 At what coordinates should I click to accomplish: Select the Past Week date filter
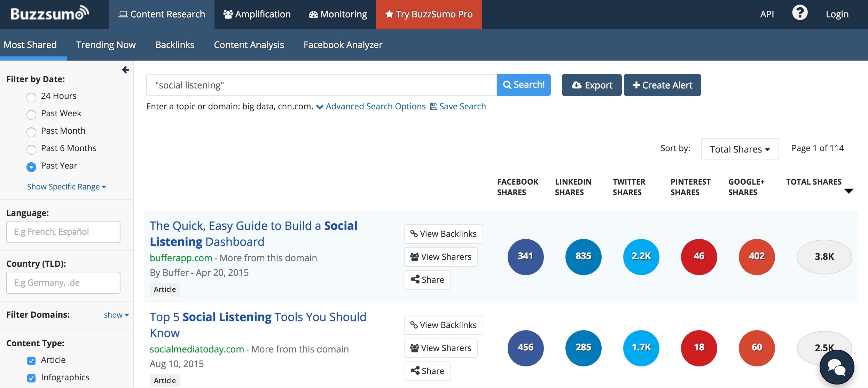tap(31, 115)
